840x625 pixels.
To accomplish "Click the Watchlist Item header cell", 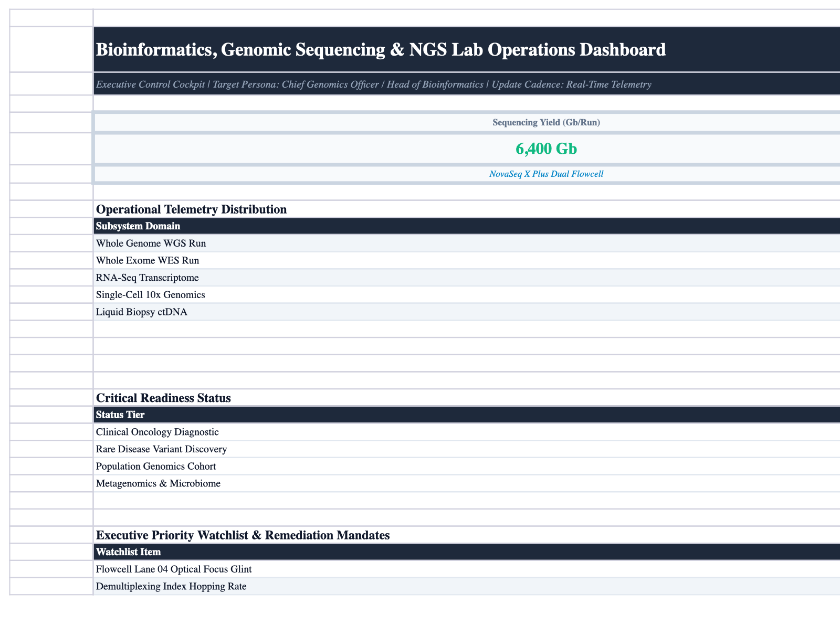I will 467,552.
